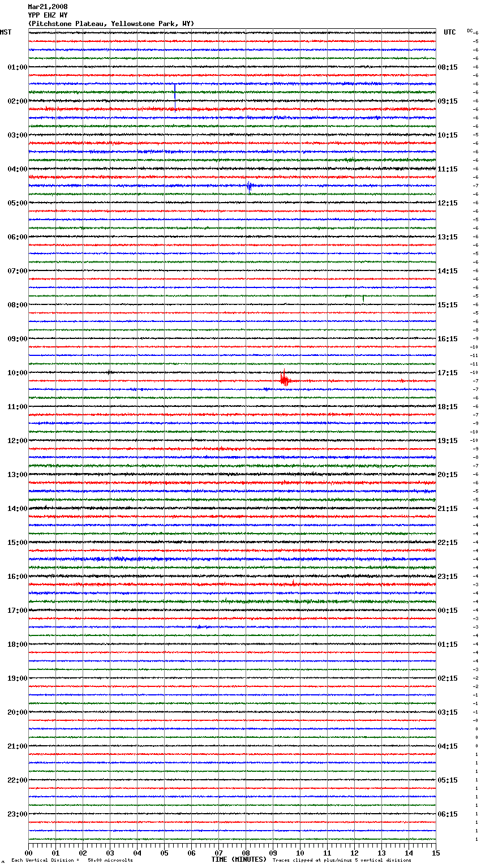Viewport: 481px width, 868px height.
Task: Select the 16:00 MST hour label
Action: click(18, 577)
